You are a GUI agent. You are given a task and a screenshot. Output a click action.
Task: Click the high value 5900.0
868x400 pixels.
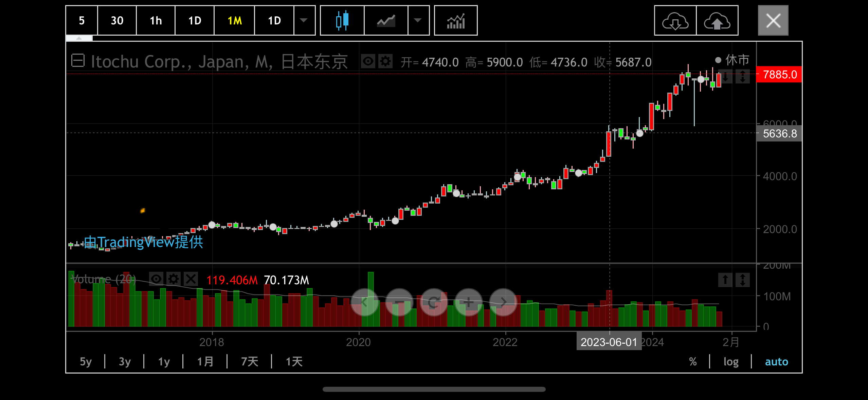pyautogui.click(x=505, y=62)
